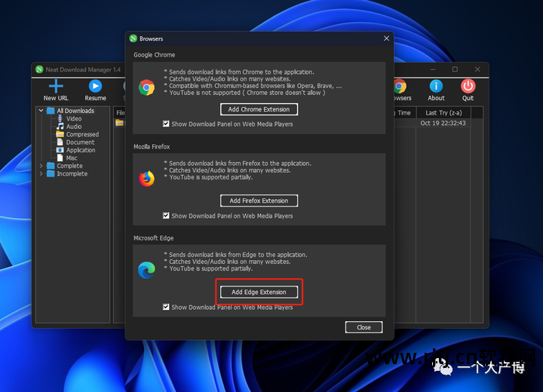The image size is (543, 392).
Task: Toggle Firefox Show Download Panel checkbox
Action: click(166, 216)
